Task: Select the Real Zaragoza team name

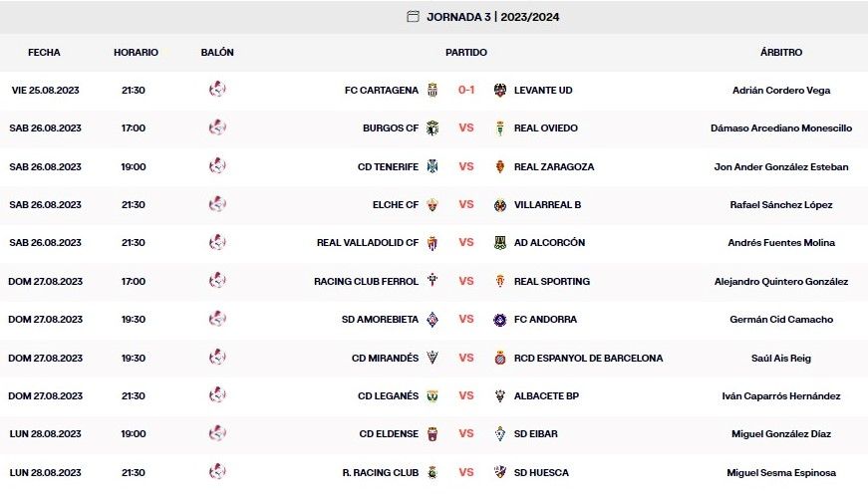Action: pyautogui.click(x=553, y=166)
